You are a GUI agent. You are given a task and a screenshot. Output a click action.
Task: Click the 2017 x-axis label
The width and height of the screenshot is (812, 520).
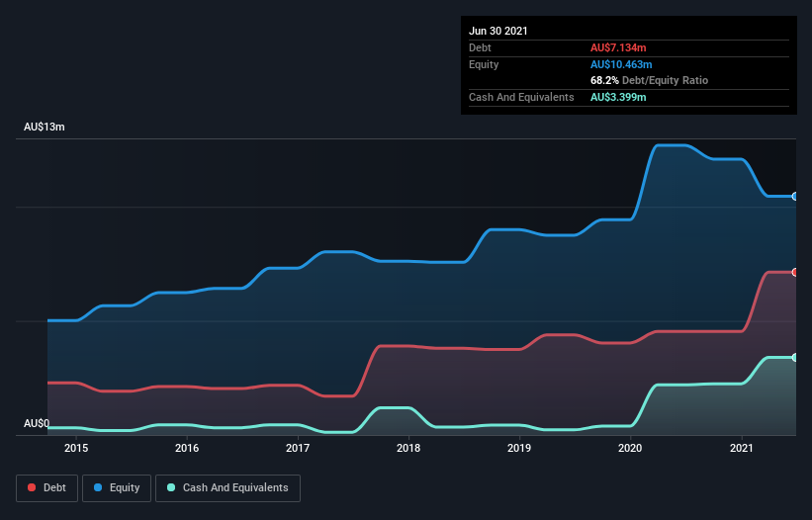click(x=298, y=448)
